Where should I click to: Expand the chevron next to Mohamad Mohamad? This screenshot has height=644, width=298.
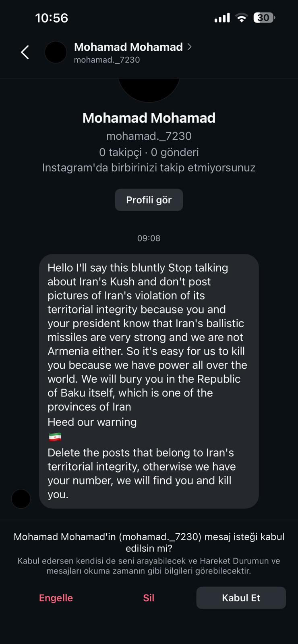click(190, 47)
